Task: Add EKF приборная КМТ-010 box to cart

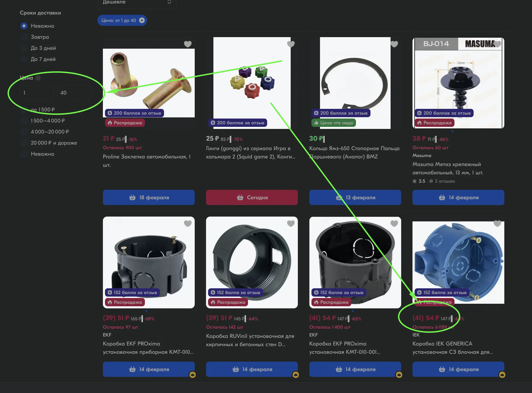Action: click(x=149, y=369)
